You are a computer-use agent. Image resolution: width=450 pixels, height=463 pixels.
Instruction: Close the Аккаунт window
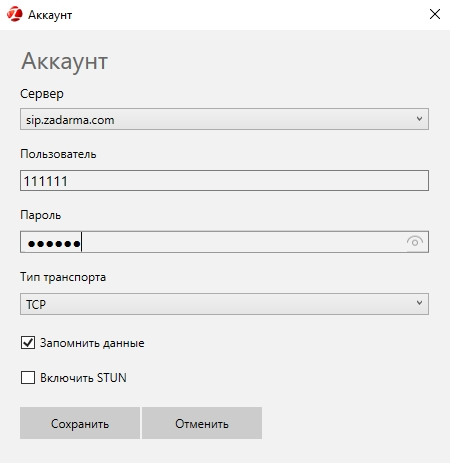click(435, 14)
